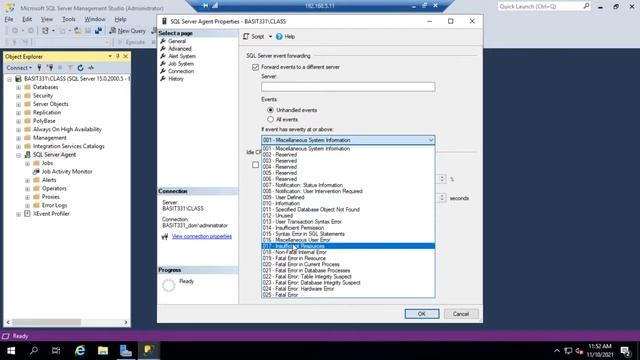Open Windows Start menu
This screenshot has width=640, height=360.
[11, 351]
